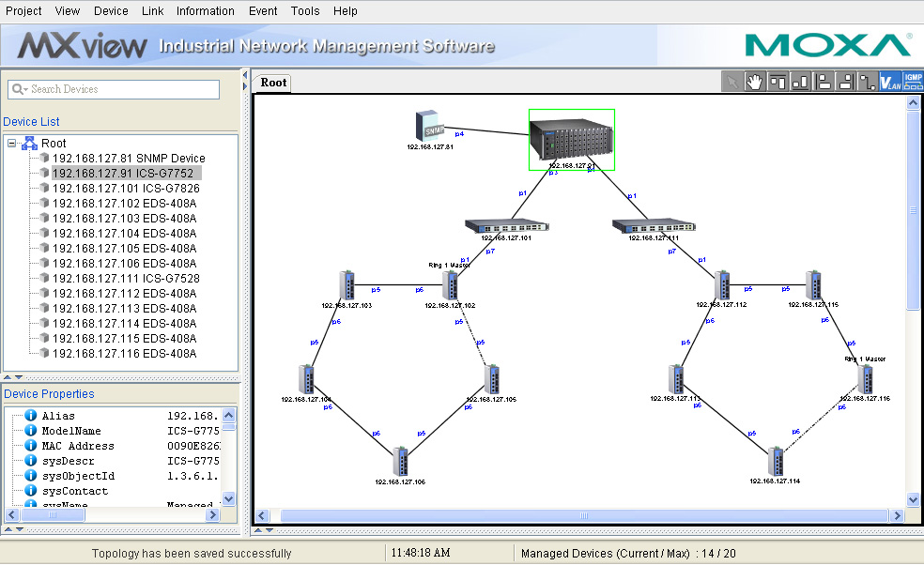Viewport: 924px width, 565px height.
Task: Open the Event menu
Action: (263, 11)
